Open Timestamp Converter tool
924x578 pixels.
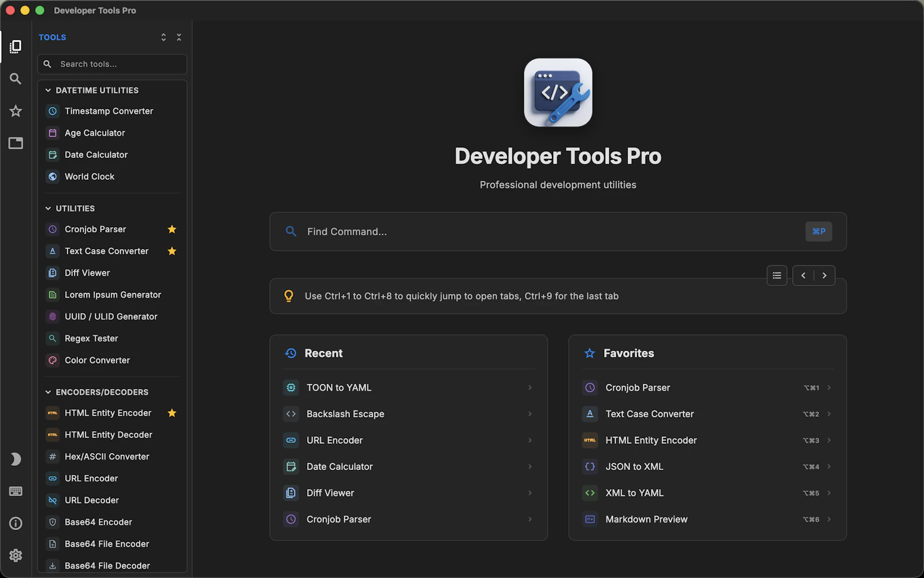[112, 111]
